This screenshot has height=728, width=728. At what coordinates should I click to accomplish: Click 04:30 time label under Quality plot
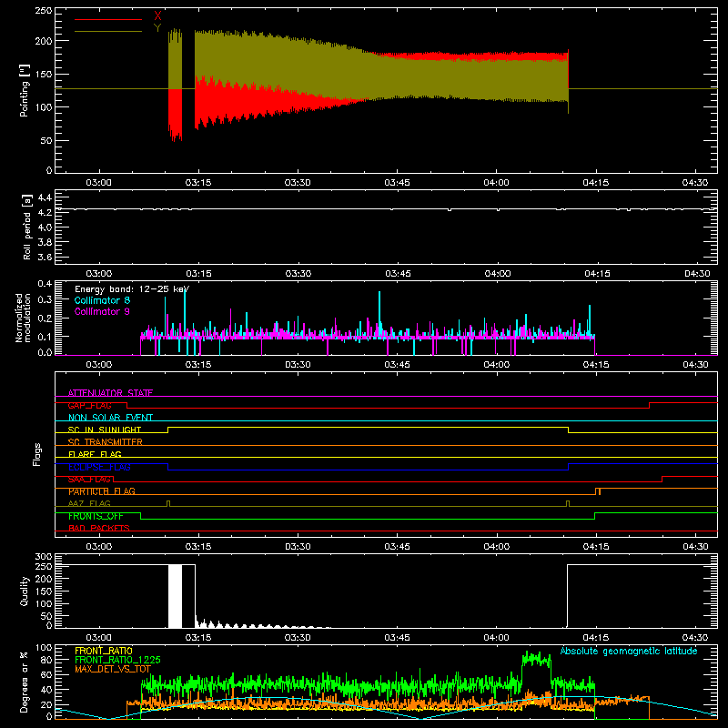pyautogui.click(x=695, y=638)
